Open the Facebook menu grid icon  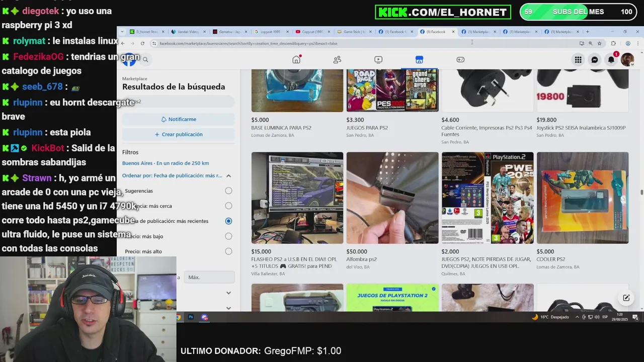[578, 60]
